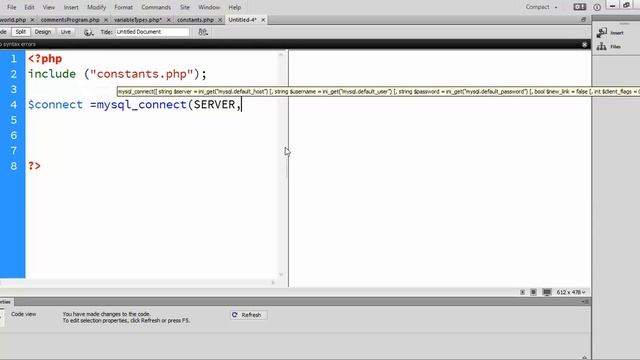
Task: Open the Site menu
Action: [185, 7]
